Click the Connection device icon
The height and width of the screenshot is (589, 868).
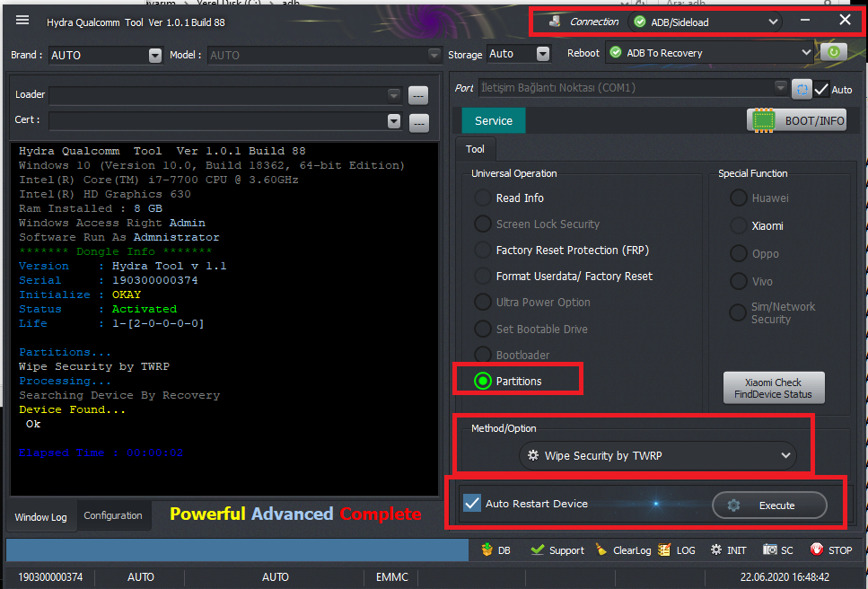[554, 22]
